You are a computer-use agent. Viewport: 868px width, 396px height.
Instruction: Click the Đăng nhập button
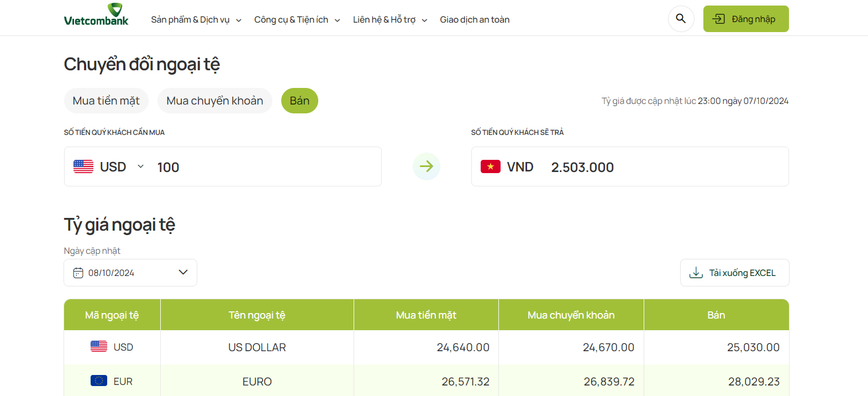746,19
